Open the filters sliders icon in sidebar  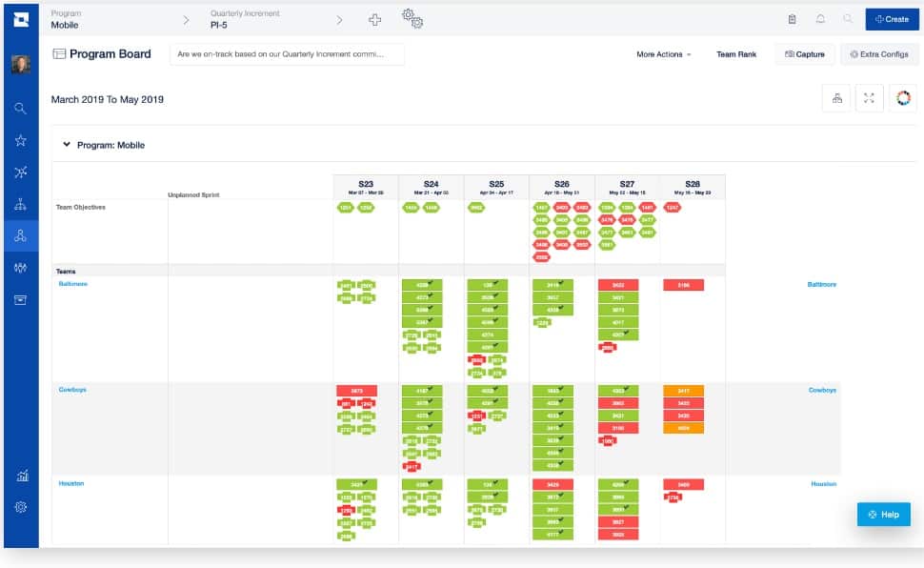20,267
